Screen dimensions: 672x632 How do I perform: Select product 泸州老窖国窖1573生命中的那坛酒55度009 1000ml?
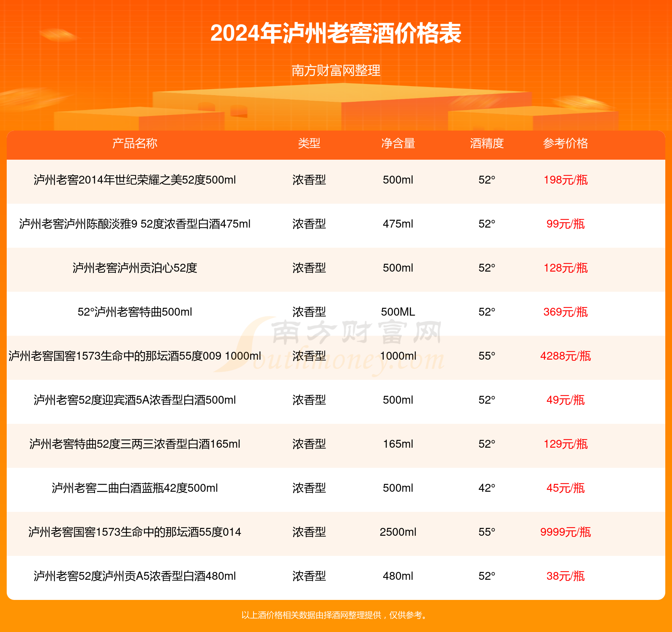pos(135,356)
